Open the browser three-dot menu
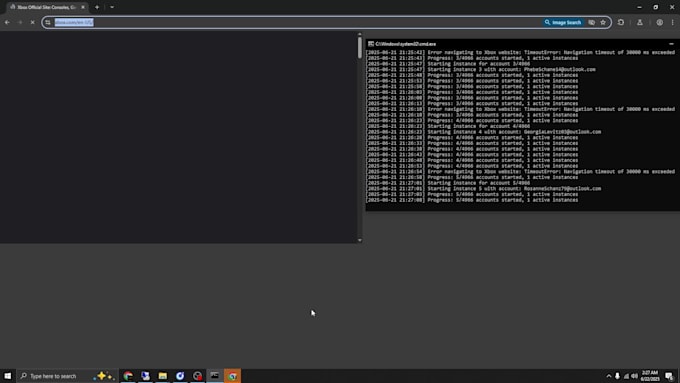The width and height of the screenshot is (680, 383). coord(673,22)
